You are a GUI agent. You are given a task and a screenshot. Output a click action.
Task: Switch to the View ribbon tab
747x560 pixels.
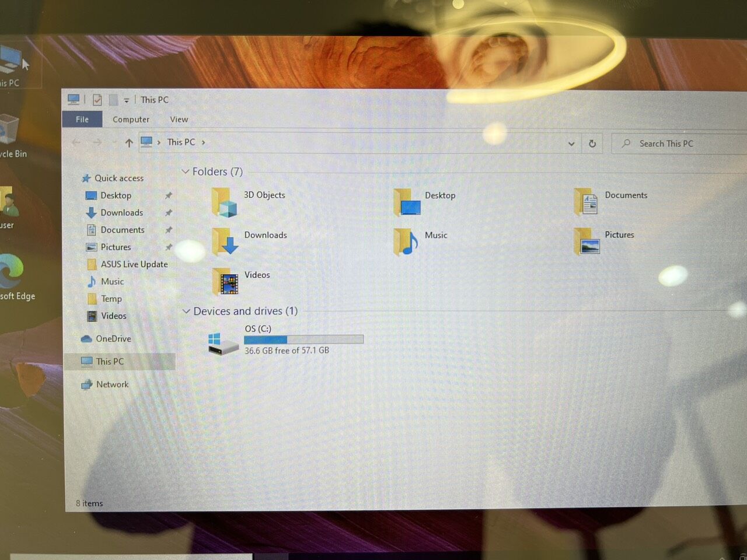[x=179, y=119]
